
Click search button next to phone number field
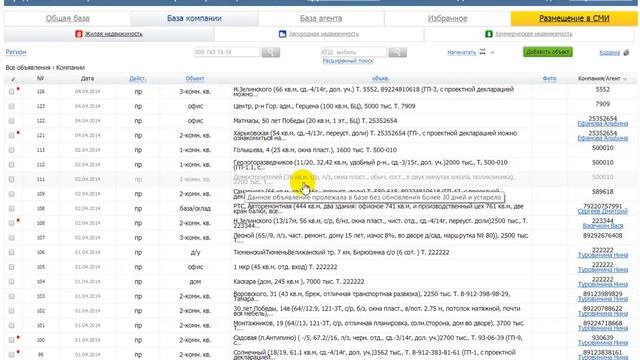click(270, 52)
